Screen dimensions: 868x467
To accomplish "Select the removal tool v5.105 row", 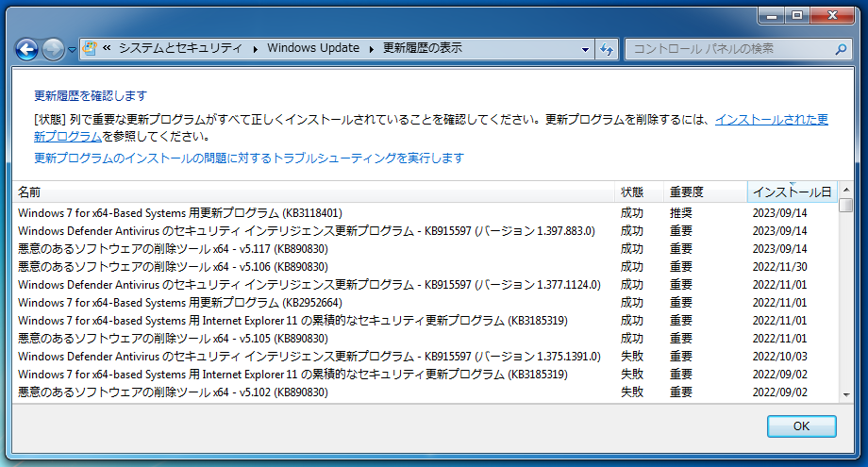I will click(x=425, y=339).
